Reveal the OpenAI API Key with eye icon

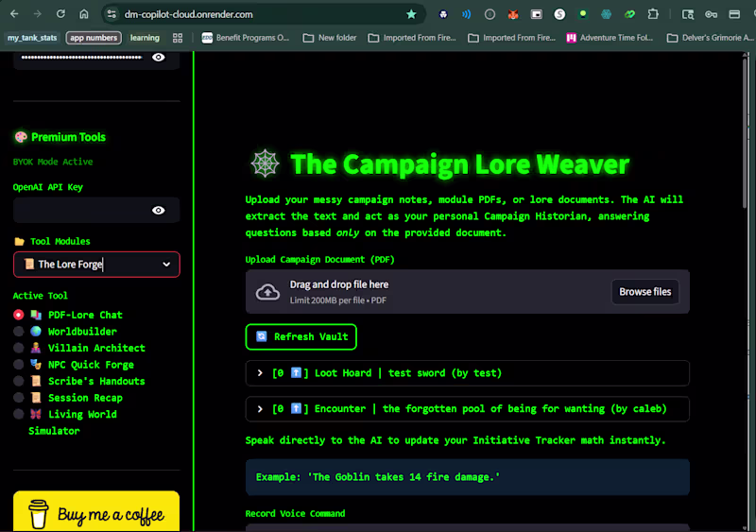158,211
